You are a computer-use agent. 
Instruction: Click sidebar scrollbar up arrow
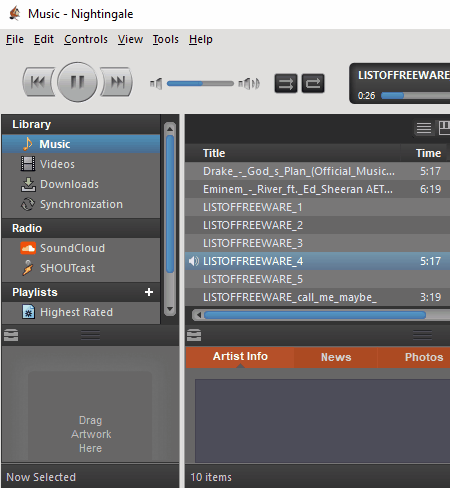(x=170, y=128)
